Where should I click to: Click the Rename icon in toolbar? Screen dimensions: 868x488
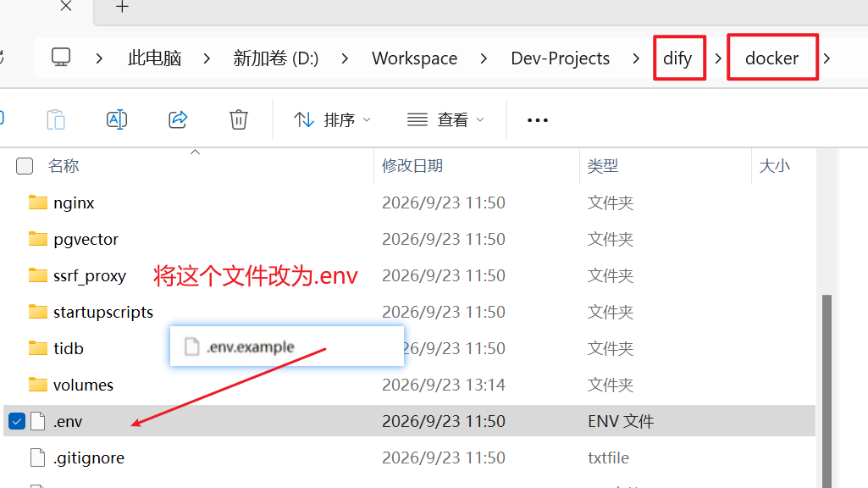pos(117,119)
